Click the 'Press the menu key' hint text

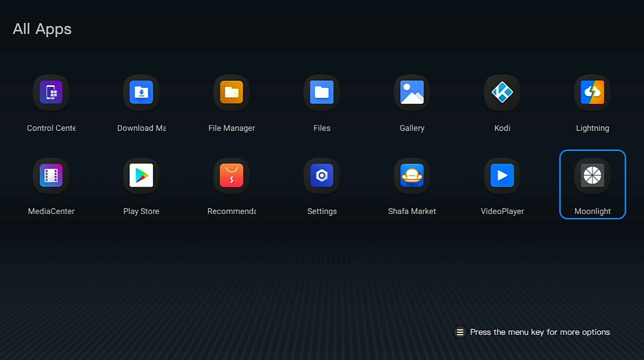(540, 332)
